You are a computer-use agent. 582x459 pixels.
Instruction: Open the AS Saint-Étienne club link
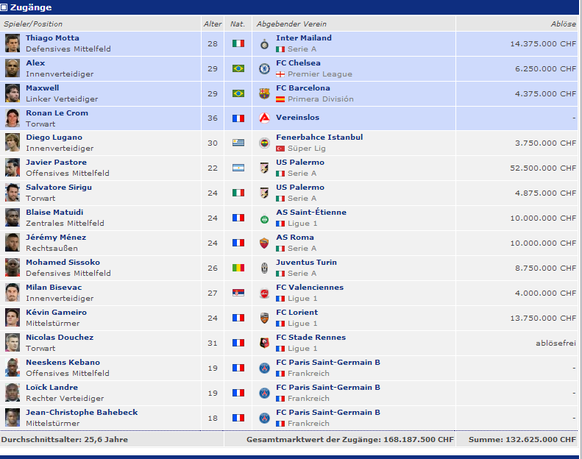311,212
